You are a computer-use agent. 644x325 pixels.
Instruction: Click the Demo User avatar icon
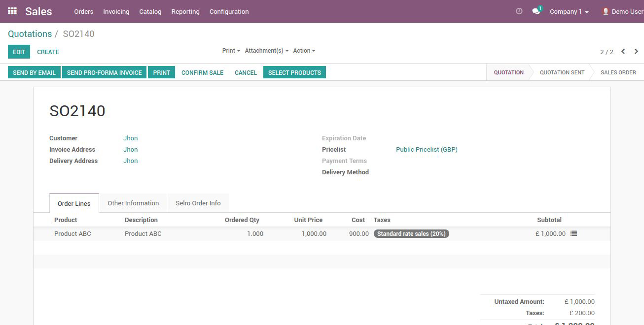coord(606,11)
